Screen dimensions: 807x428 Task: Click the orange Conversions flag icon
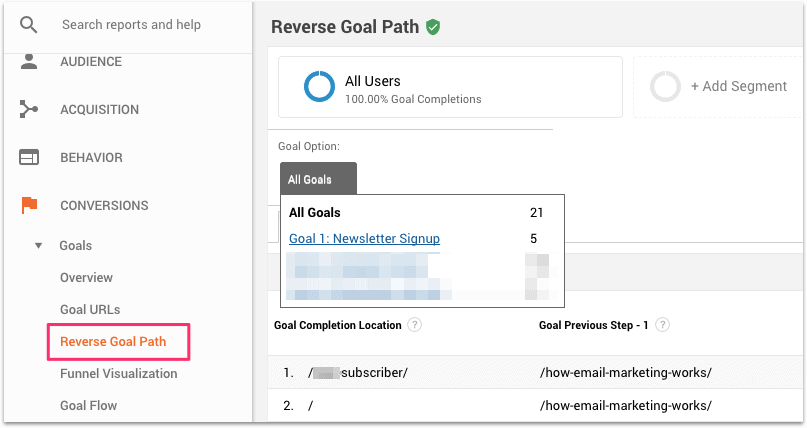(29, 205)
